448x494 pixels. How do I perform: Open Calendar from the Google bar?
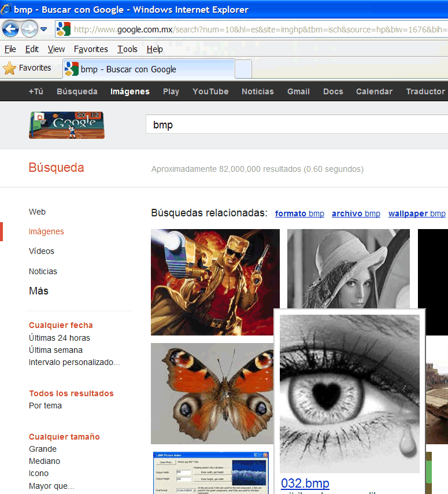(x=375, y=91)
